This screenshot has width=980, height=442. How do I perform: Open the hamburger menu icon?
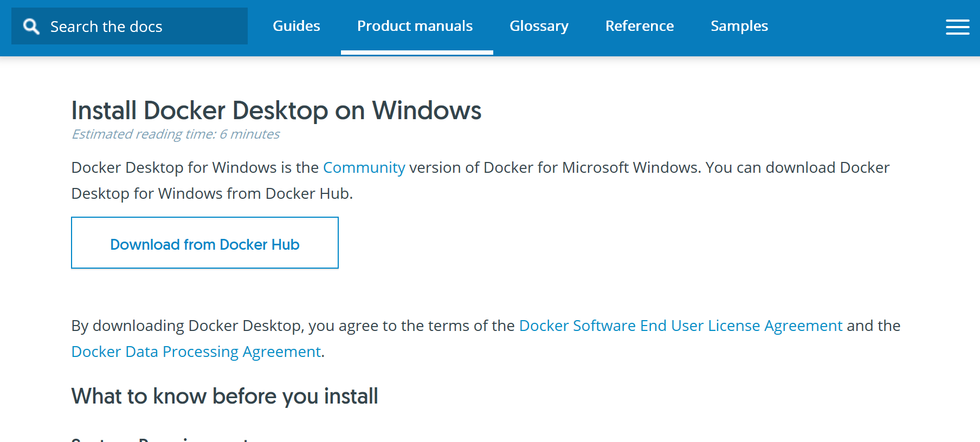(x=957, y=27)
